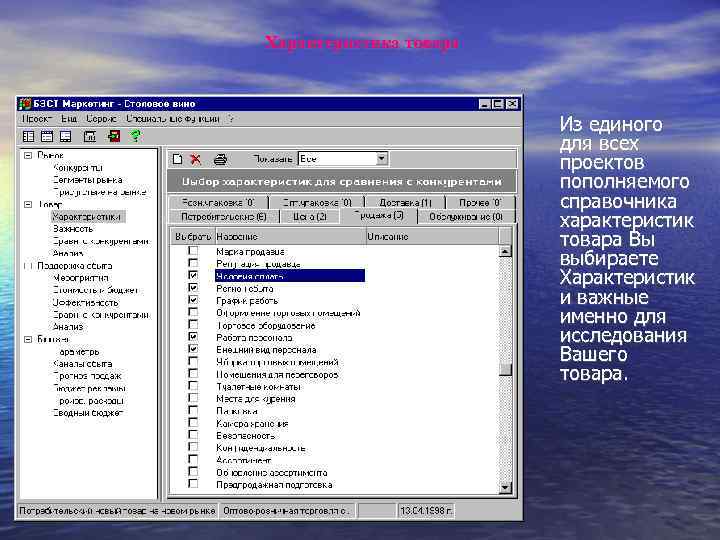The image size is (720, 540).
Task: Switch to the Цена (2) tab
Action: (x=310, y=216)
